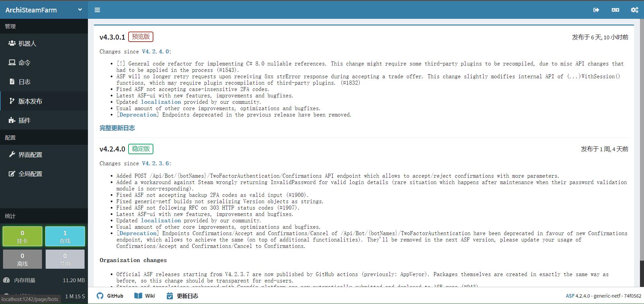This screenshot has height=304, width=644.
Task: Open 命令 commands page
Action: [44, 62]
